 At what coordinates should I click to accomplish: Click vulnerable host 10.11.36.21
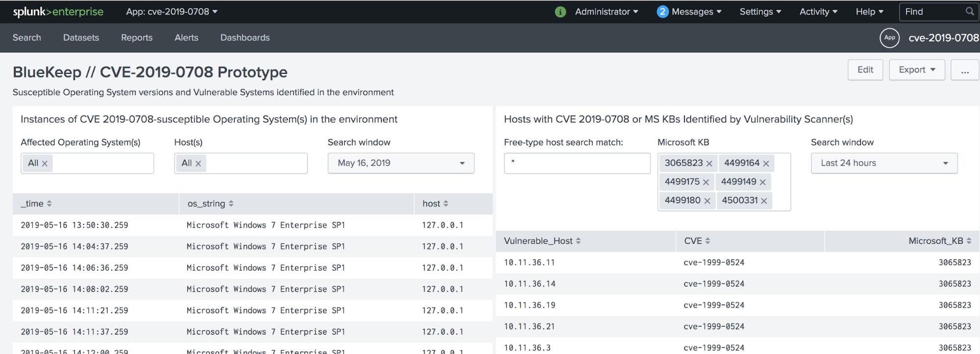click(x=529, y=327)
